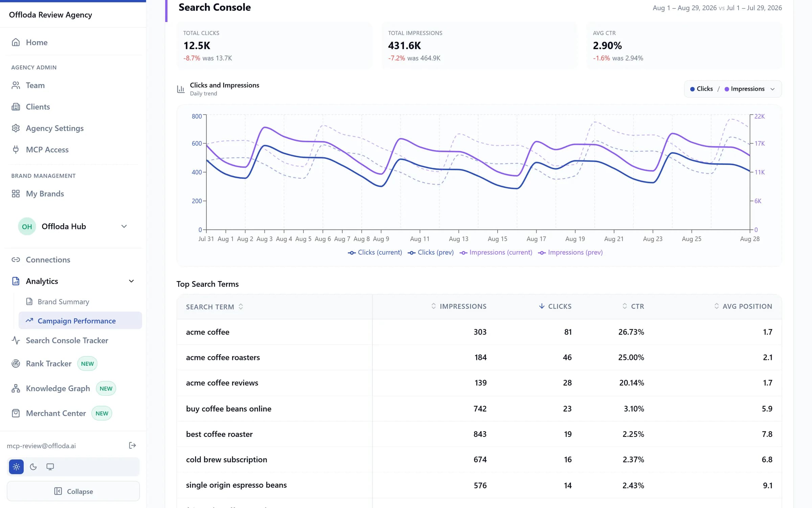Click the MCP Access plug icon
Screen dimensions: 812x508
pos(16,149)
